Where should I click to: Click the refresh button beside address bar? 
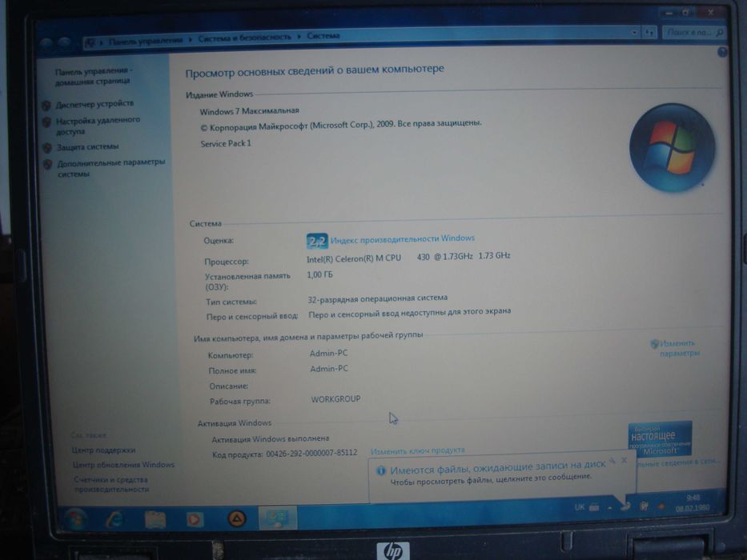pyautogui.click(x=649, y=32)
